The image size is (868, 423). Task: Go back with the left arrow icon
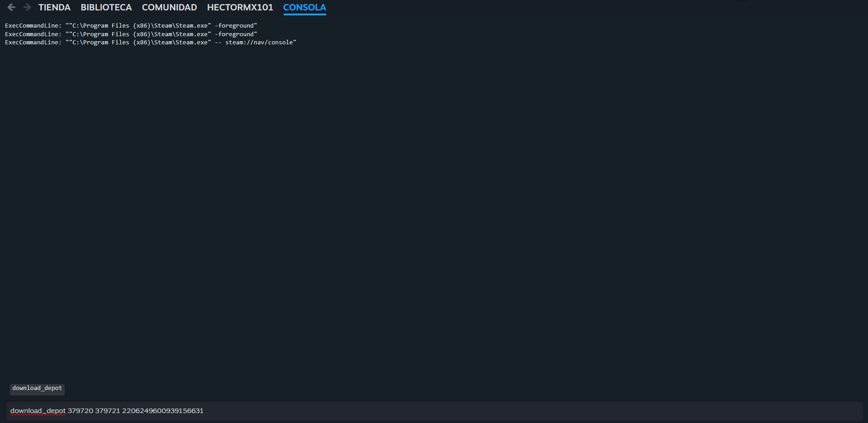click(11, 7)
